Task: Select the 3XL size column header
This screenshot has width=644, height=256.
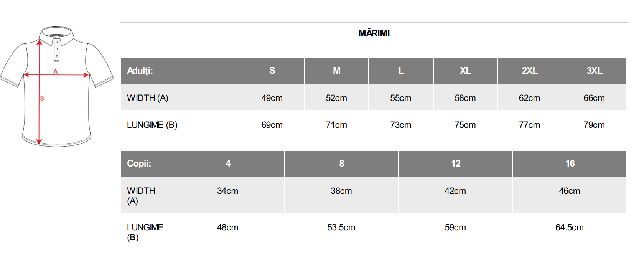Action: pyautogui.click(x=594, y=71)
